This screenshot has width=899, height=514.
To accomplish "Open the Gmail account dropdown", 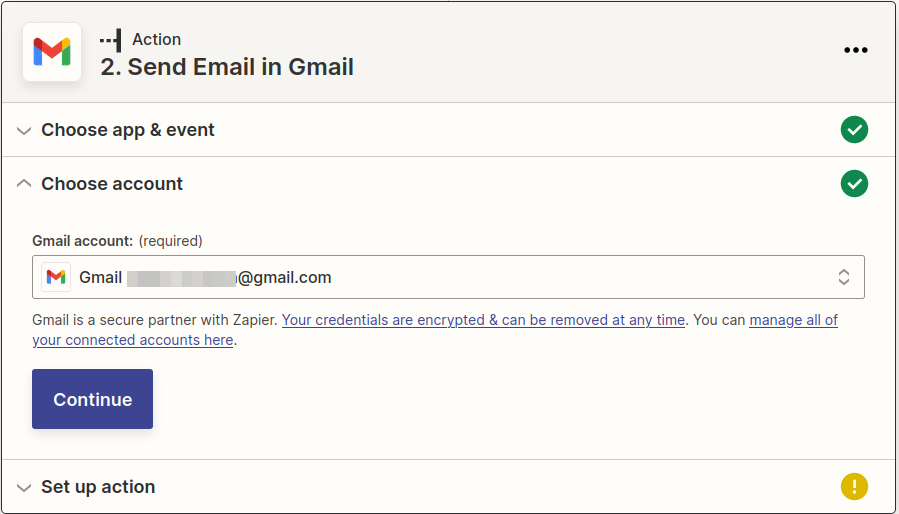I will click(x=448, y=277).
